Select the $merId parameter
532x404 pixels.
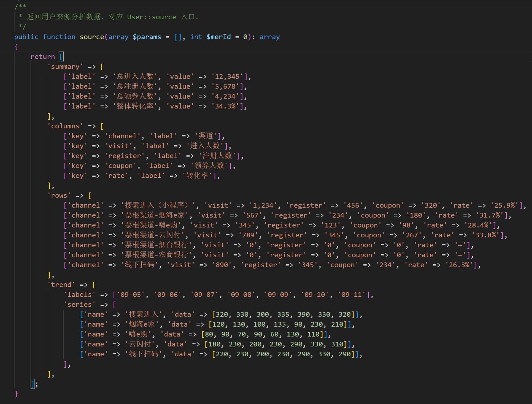pyautogui.click(x=218, y=37)
